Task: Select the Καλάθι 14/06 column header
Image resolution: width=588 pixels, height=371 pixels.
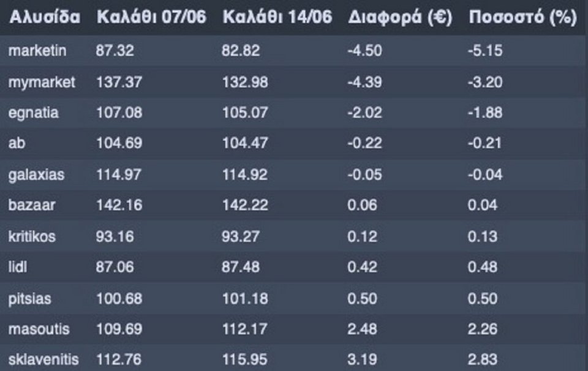Action: pos(277,17)
